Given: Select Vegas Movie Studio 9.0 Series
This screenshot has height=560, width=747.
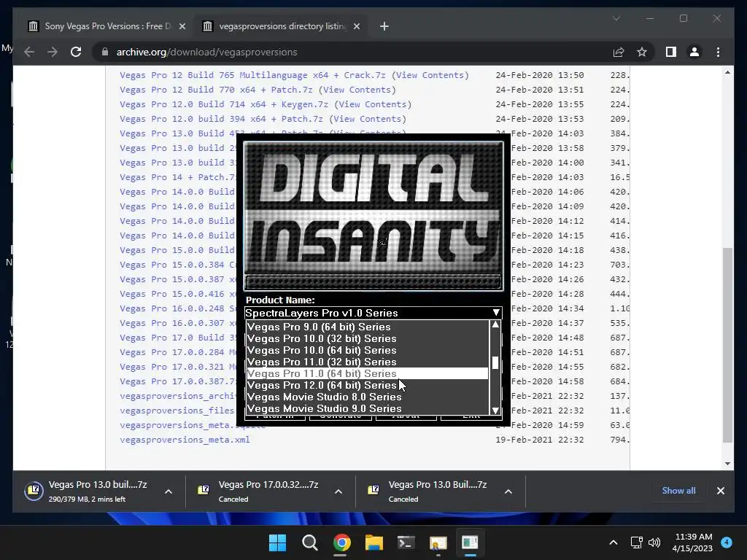Looking at the screenshot, I should (368, 408).
